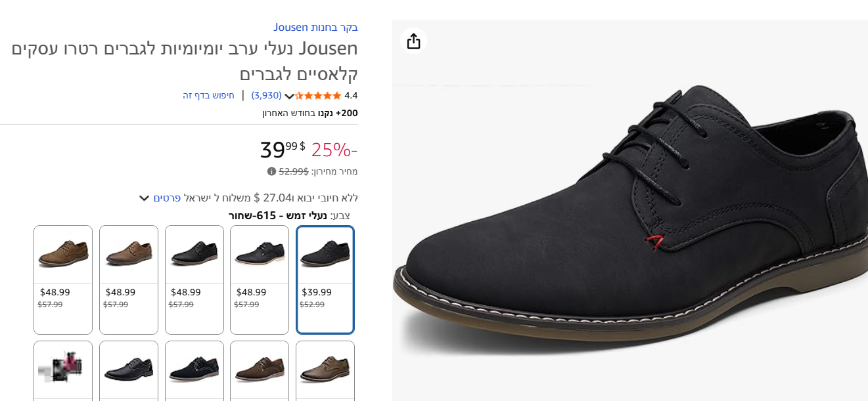The width and height of the screenshot is (868, 401).
Task: Click the pixelated color swatch thumbnail
Action: point(63,368)
